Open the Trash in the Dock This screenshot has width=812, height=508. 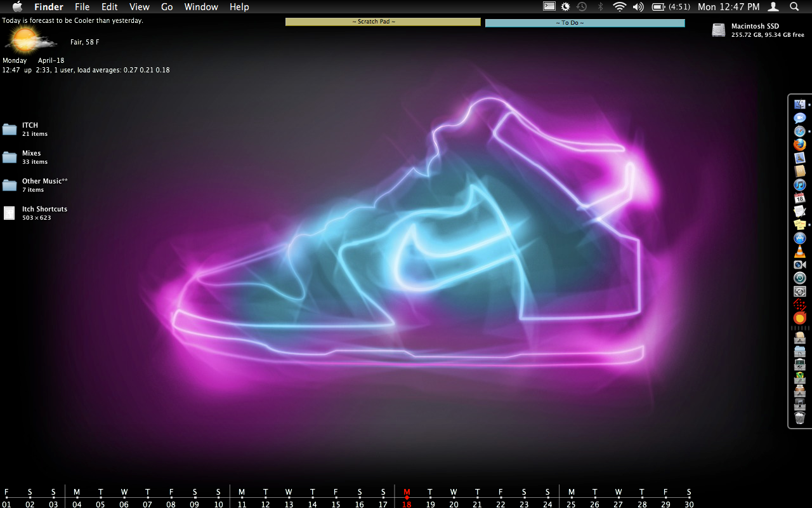coord(799,418)
